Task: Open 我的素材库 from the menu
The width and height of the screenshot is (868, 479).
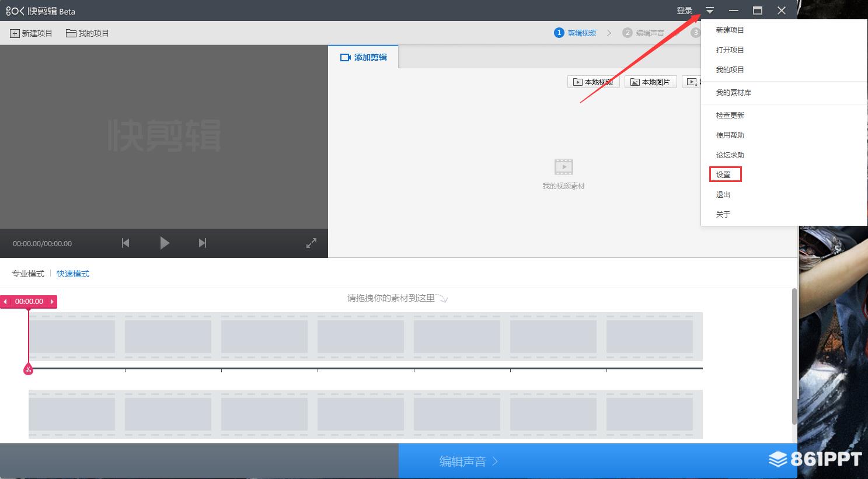Action: point(733,92)
